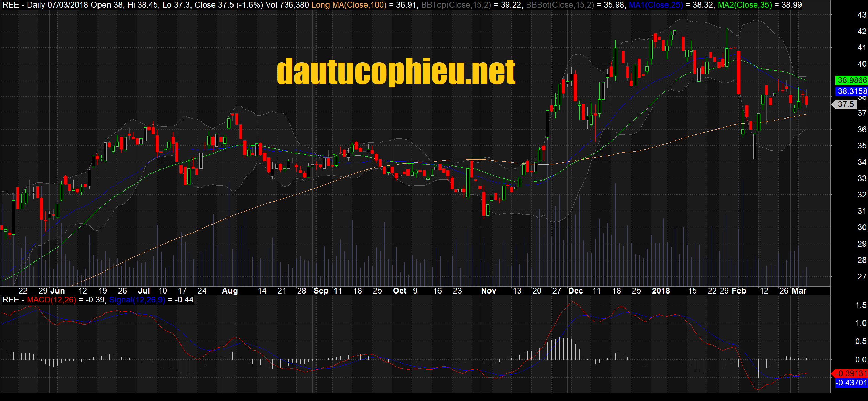
Task: Click the 38.9866 MA2 price label
Action: 851,80
